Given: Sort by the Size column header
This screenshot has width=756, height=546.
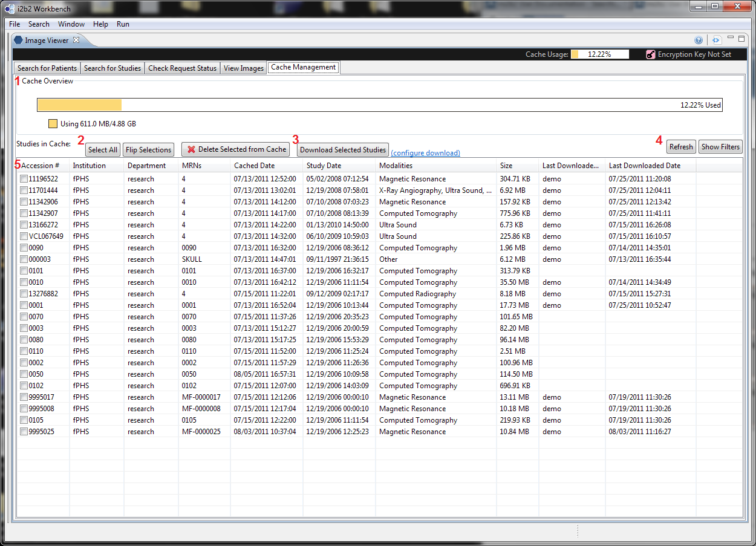Looking at the screenshot, I should click(506, 166).
